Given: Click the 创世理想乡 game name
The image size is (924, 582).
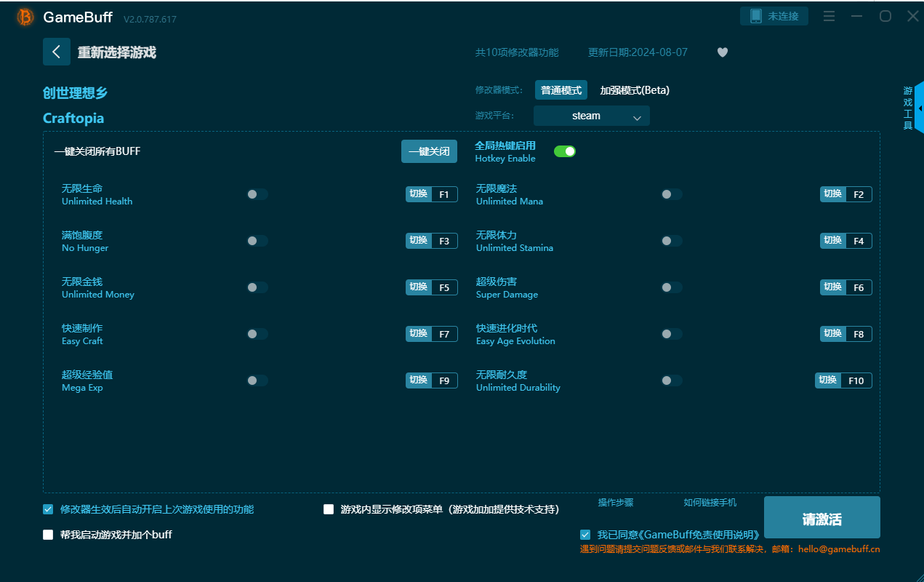Looking at the screenshot, I should coord(76,93).
